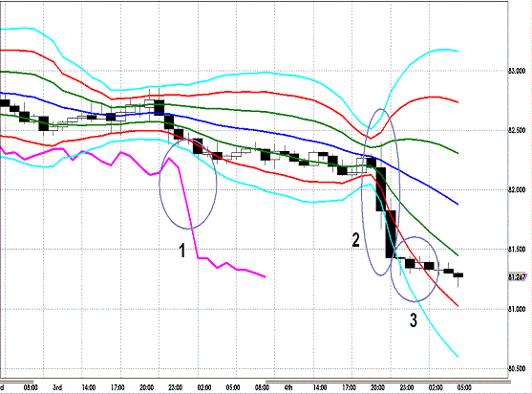This screenshot has height=394, width=532.
Task: Click the 20:00 label after the 4th
Action: [377, 387]
